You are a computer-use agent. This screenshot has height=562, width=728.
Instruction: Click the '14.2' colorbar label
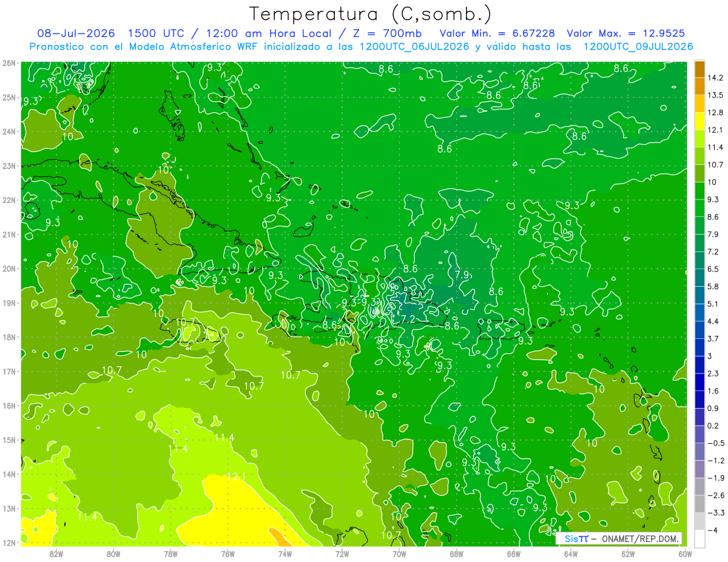(716, 78)
